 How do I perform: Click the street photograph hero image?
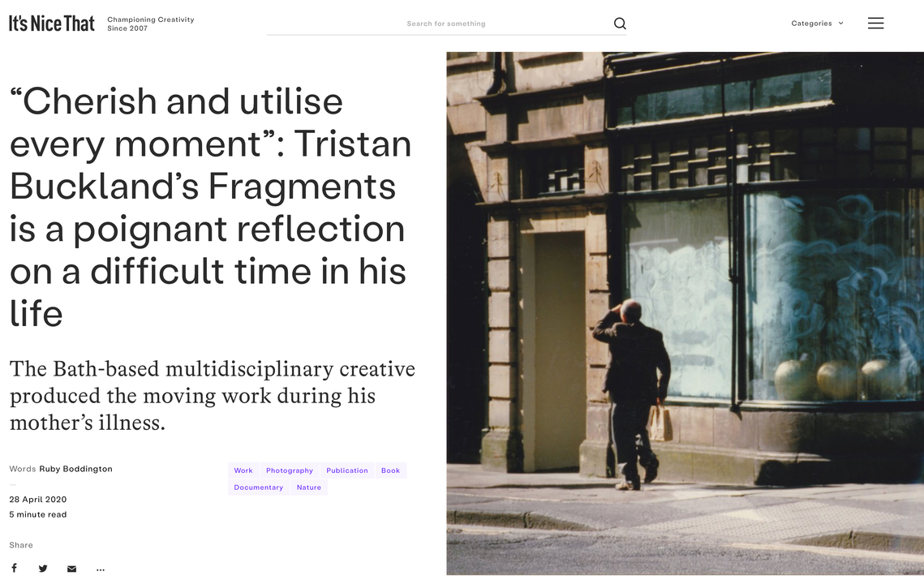pyautogui.click(x=685, y=313)
